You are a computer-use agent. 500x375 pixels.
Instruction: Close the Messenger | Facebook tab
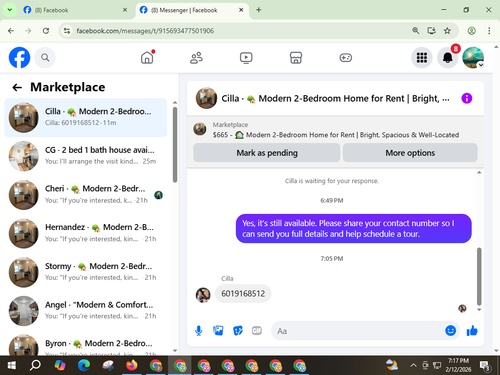coord(241,10)
